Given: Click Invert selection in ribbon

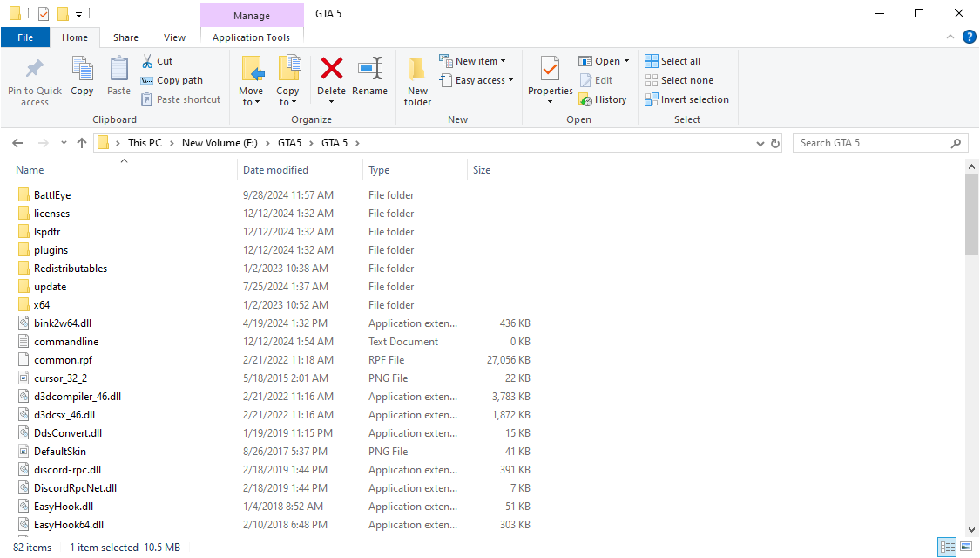Looking at the screenshot, I should point(687,99).
